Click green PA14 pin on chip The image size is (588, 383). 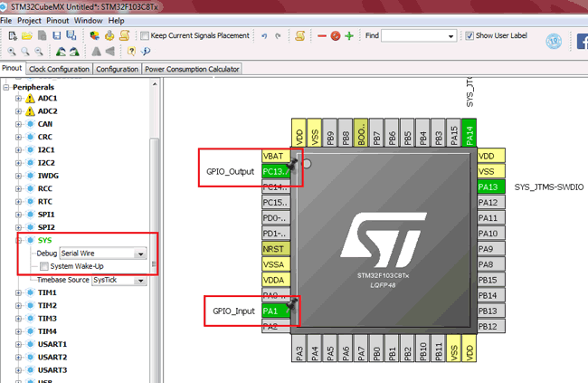click(x=469, y=132)
